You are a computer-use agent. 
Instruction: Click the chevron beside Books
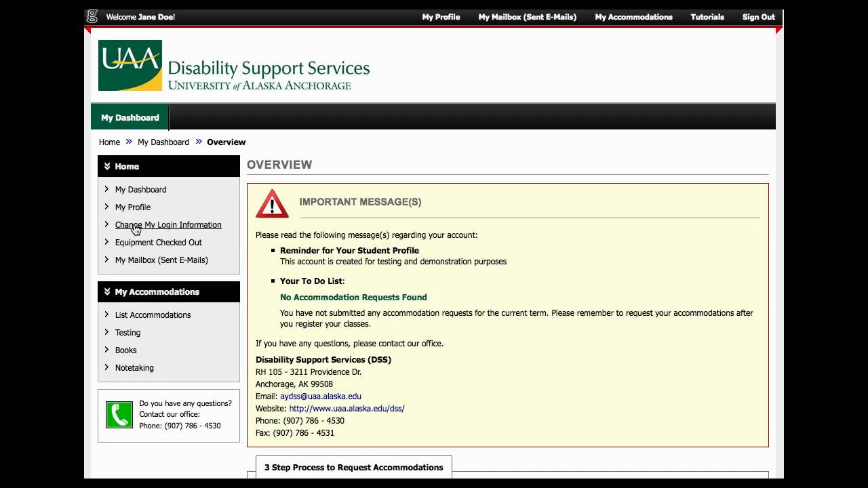tap(106, 350)
